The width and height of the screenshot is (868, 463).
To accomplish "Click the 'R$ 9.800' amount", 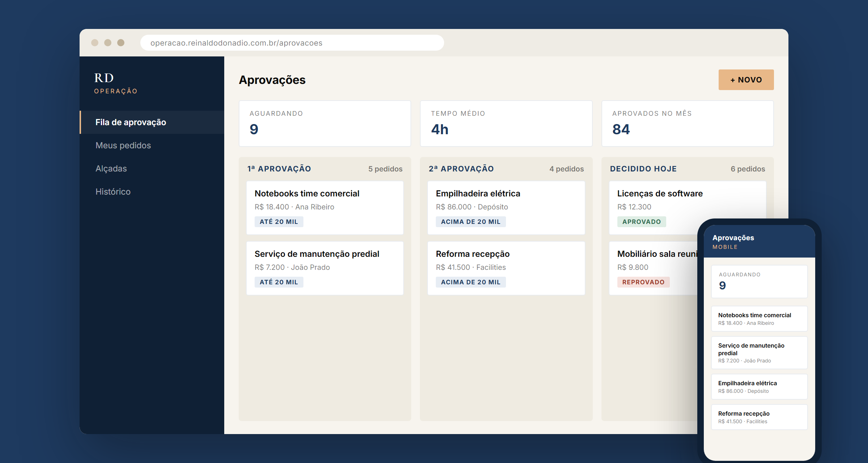I will (x=633, y=267).
